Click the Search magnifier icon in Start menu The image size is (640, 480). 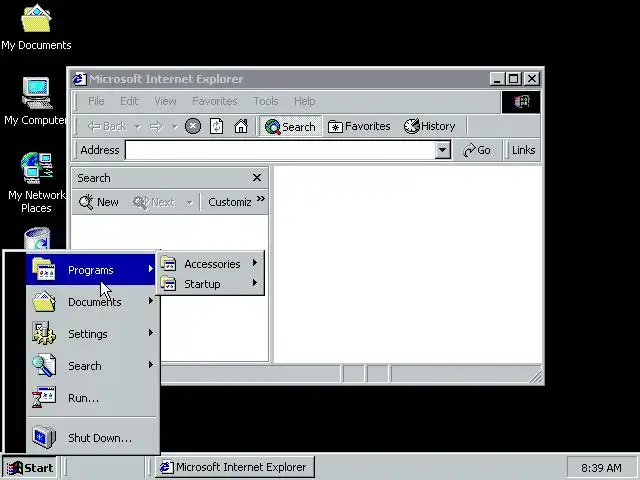pyautogui.click(x=44, y=365)
